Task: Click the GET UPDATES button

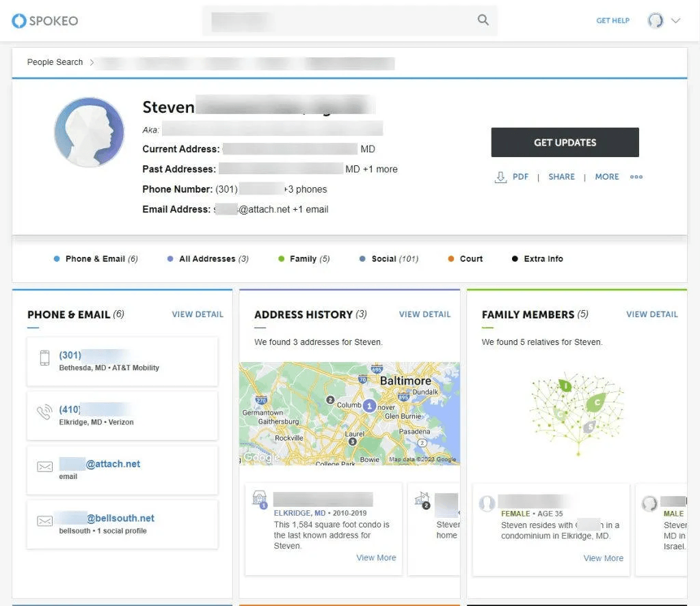Action: click(565, 142)
